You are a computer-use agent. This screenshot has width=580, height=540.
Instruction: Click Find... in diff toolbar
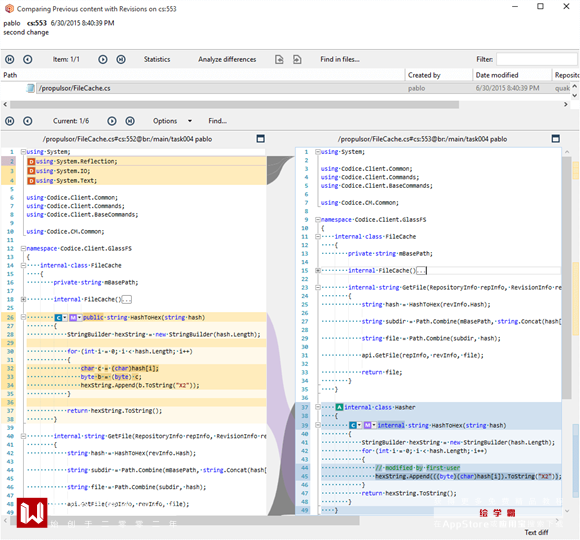218,121
